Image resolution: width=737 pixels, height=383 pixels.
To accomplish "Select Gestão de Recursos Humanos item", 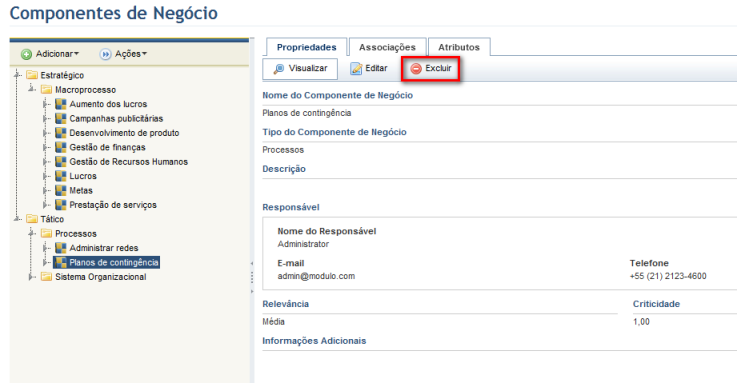I will click(x=128, y=162).
